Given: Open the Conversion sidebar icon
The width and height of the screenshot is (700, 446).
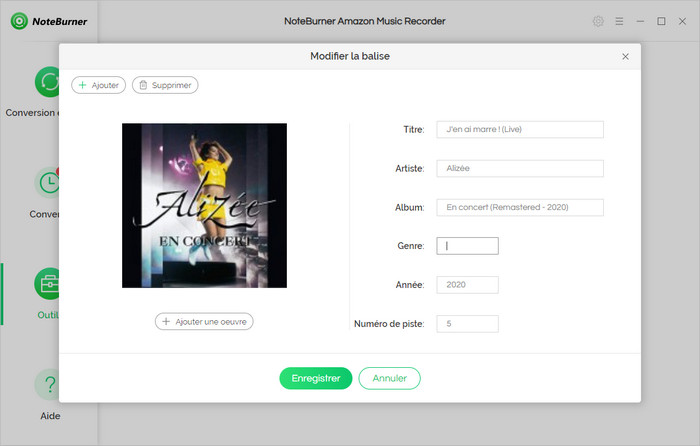Looking at the screenshot, I should click(47, 82).
